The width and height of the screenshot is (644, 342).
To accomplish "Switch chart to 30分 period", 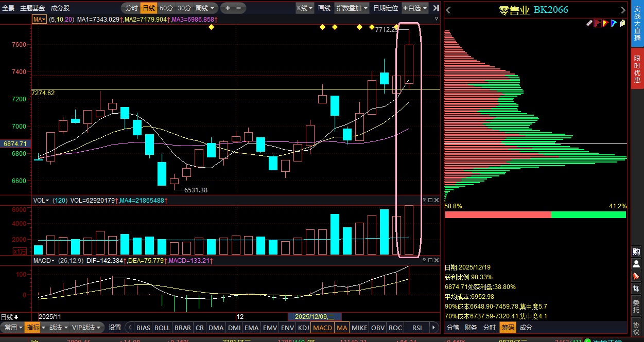I will point(184,8).
